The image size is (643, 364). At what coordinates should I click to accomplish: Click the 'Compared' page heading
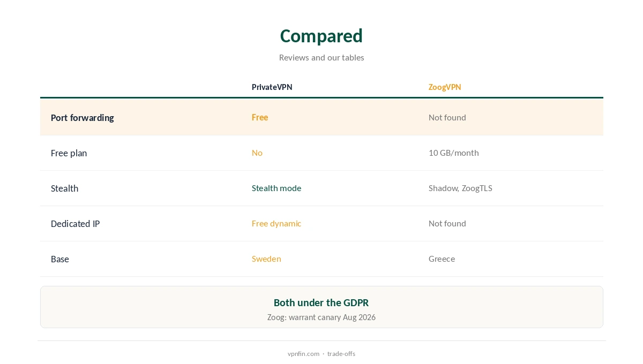(x=322, y=36)
